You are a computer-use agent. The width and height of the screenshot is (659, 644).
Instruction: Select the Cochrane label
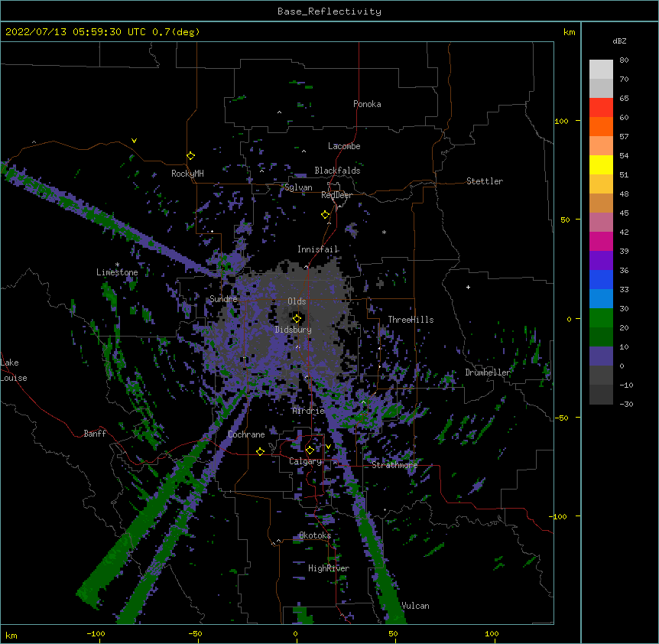coord(246,434)
